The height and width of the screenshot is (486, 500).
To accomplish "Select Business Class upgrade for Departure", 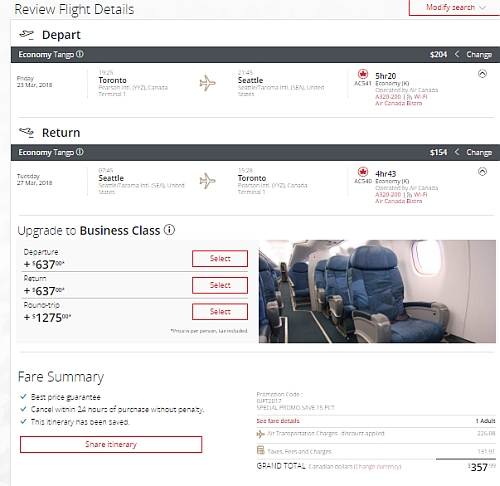I will tap(220, 258).
